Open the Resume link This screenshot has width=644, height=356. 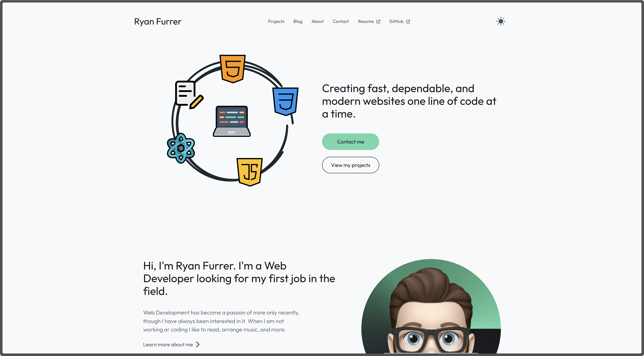[x=366, y=22]
